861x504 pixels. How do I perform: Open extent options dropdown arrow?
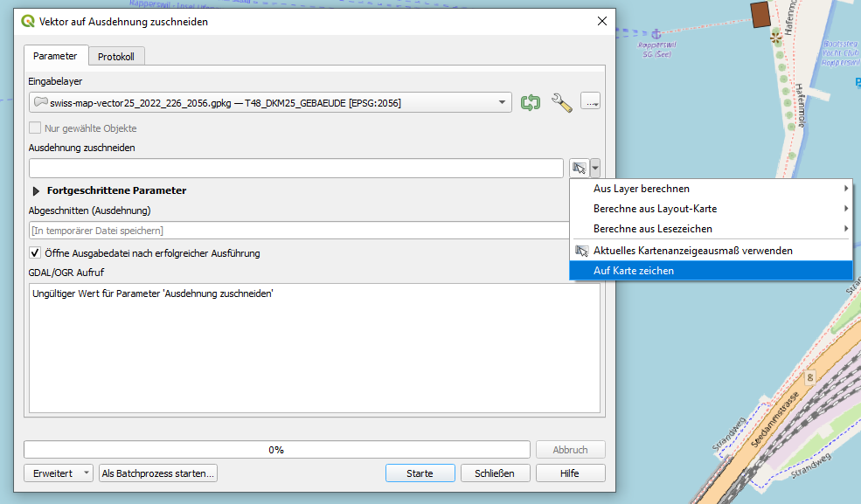[x=596, y=168]
